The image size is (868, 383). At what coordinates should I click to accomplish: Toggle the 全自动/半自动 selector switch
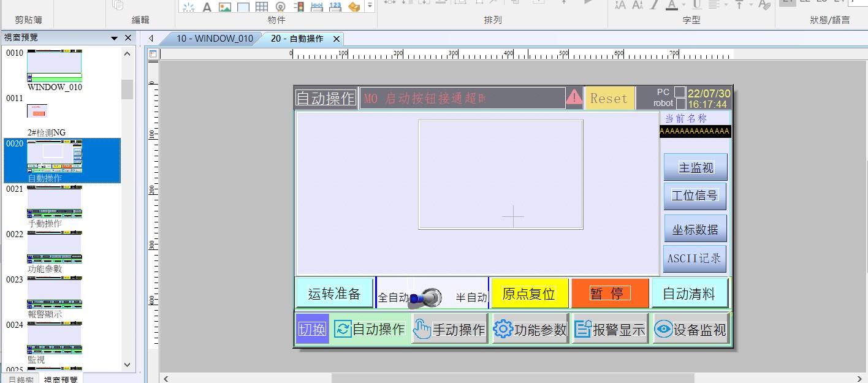[x=427, y=297]
